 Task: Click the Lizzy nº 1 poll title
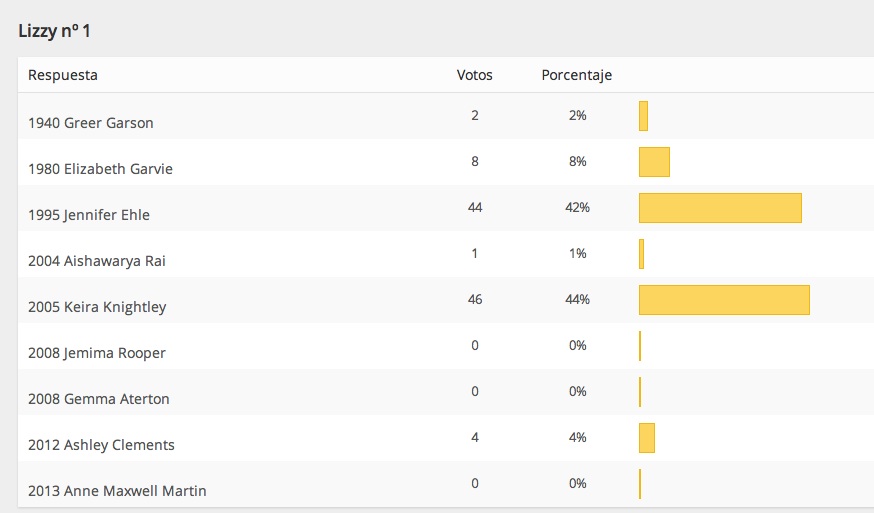tap(55, 31)
